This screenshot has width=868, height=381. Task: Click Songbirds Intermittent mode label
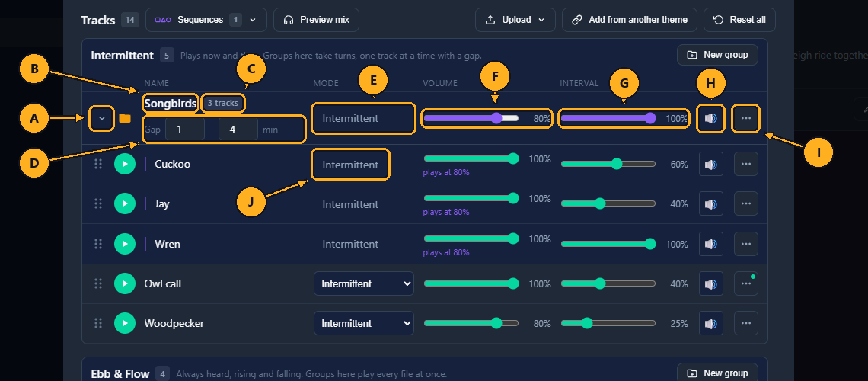[x=350, y=118]
